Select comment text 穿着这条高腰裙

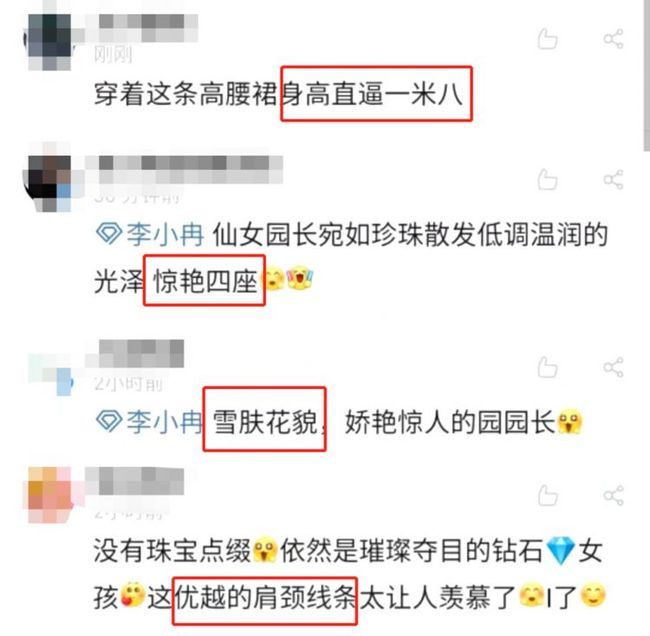coord(186,94)
